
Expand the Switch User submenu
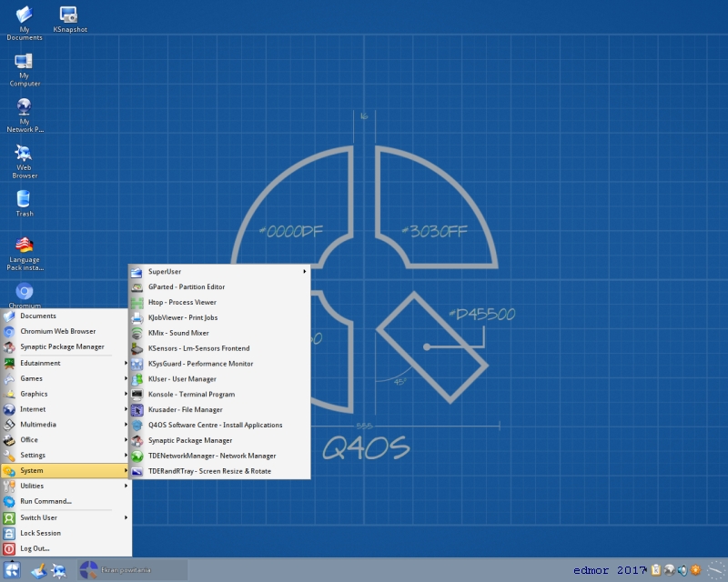pyautogui.click(x=65, y=517)
